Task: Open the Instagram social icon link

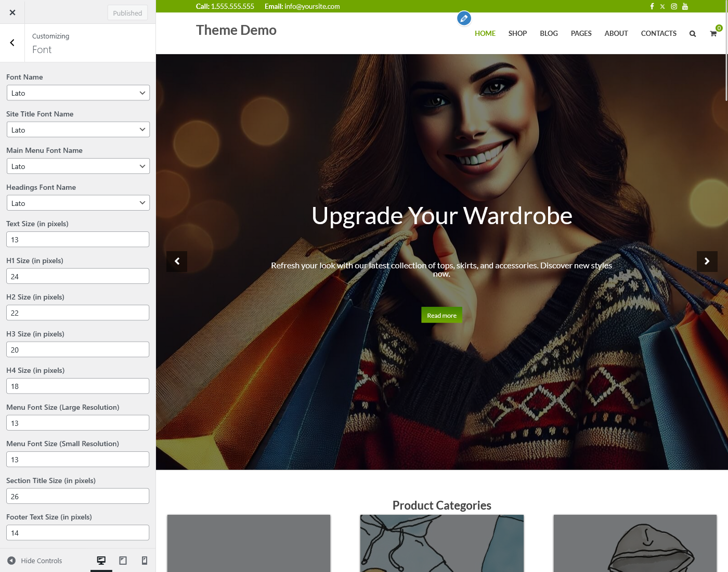Action: [674, 6]
